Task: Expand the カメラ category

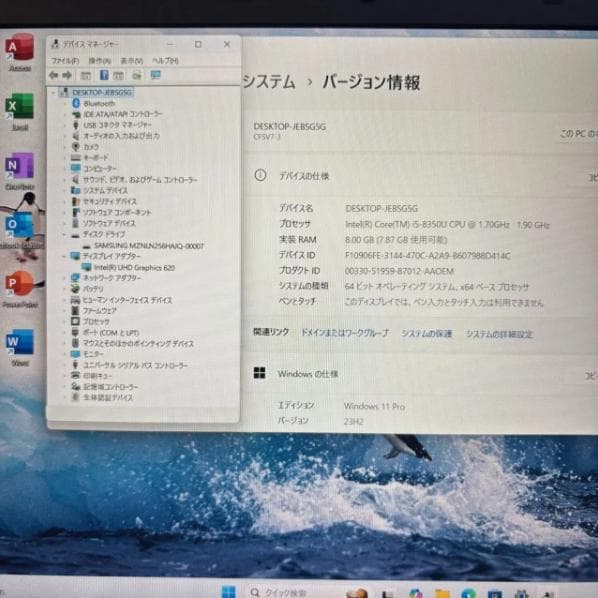Action: [x=64, y=147]
